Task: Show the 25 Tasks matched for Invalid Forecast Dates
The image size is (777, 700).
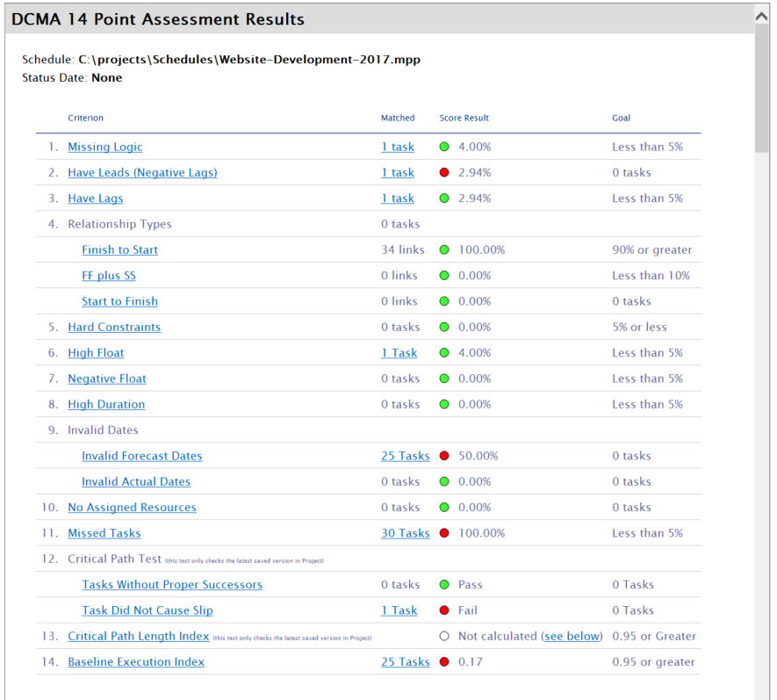Action: click(405, 456)
